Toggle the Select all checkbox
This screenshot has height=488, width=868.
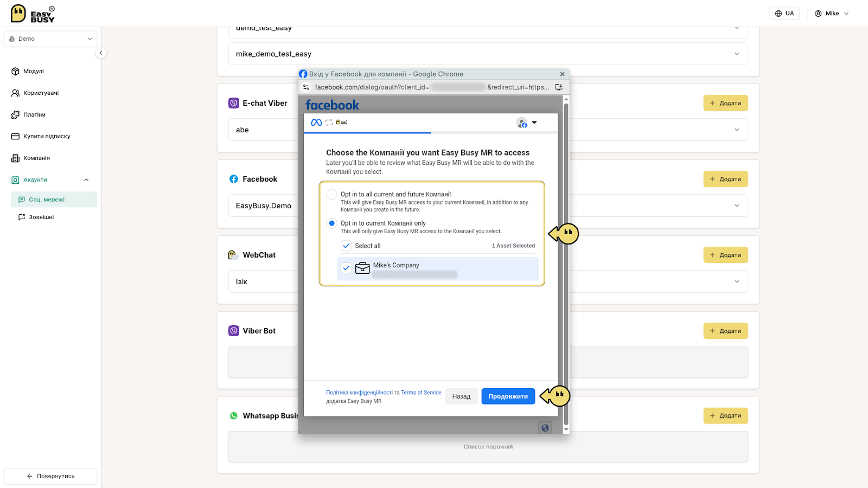(346, 246)
